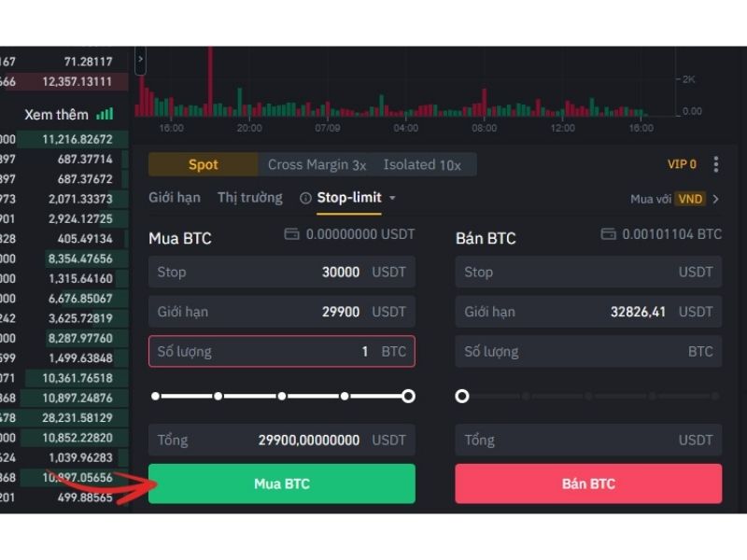This screenshot has width=747, height=560.
Task: Click the buy-side Tổng USDT field
Action: pyautogui.click(x=282, y=440)
